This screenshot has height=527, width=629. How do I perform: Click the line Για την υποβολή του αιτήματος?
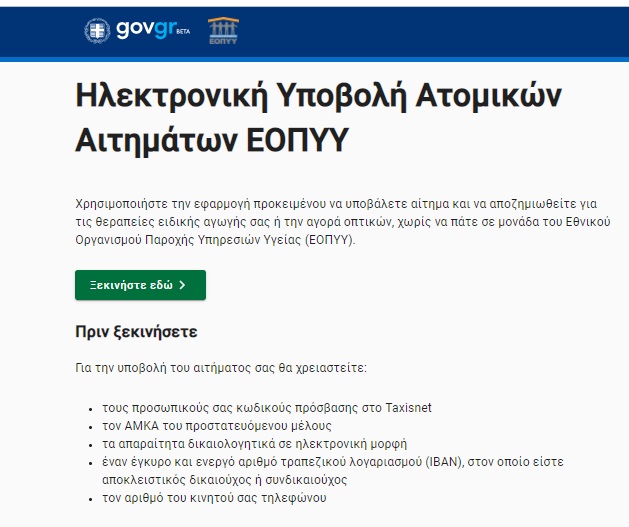221,368
